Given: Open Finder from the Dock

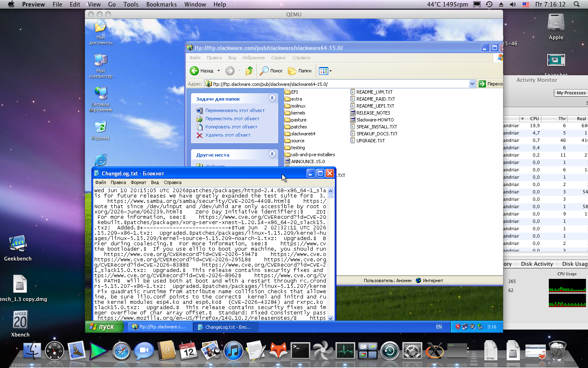Looking at the screenshot, I should 32,351.
